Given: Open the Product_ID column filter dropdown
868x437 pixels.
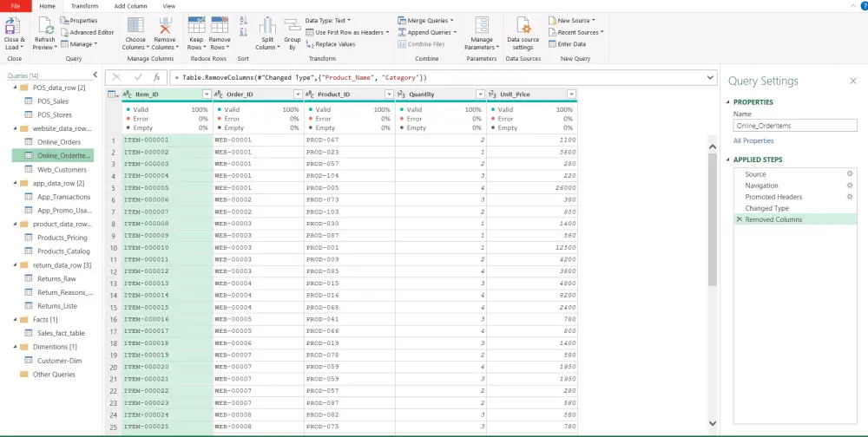Looking at the screenshot, I should point(389,95).
